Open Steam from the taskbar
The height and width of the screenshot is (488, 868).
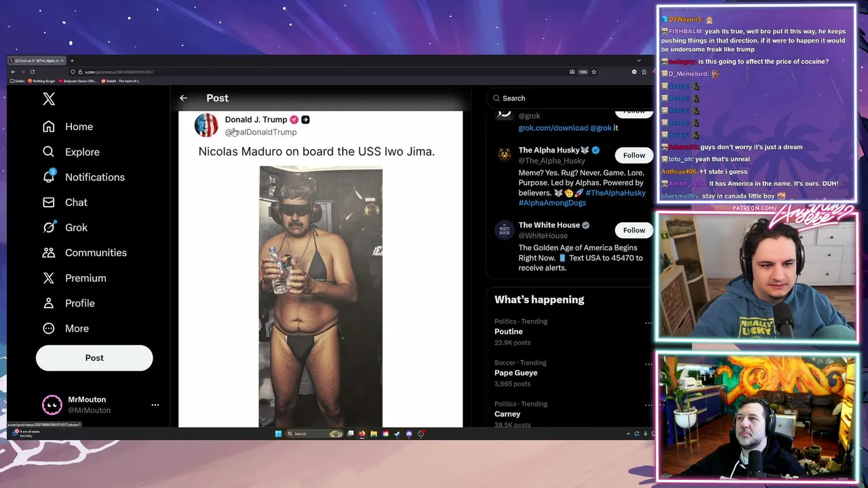[x=397, y=434]
